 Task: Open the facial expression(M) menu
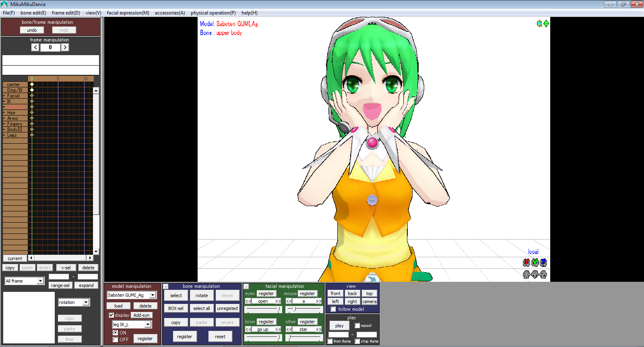[128, 13]
